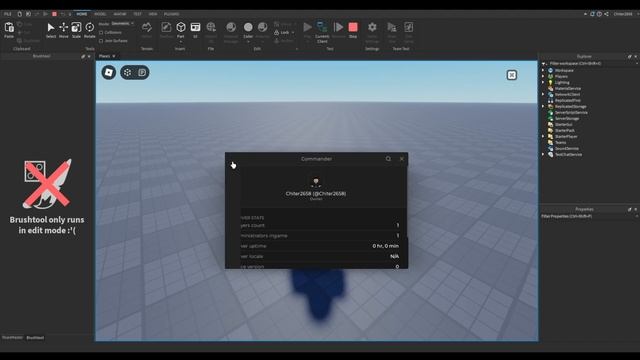Switch to the MODEL ribbon tab
Screen dimensions: 640x360
tap(100, 14)
